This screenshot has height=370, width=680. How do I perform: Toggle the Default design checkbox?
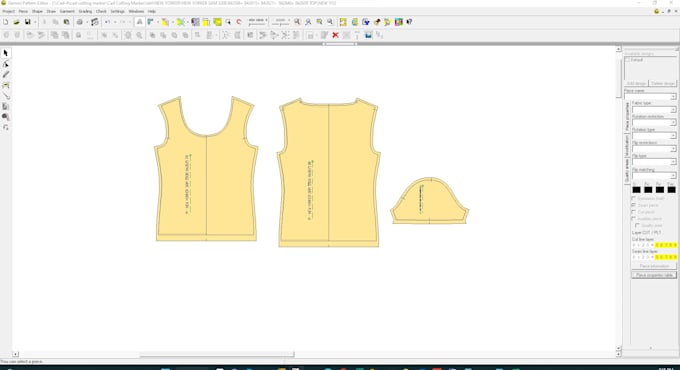pos(628,59)
